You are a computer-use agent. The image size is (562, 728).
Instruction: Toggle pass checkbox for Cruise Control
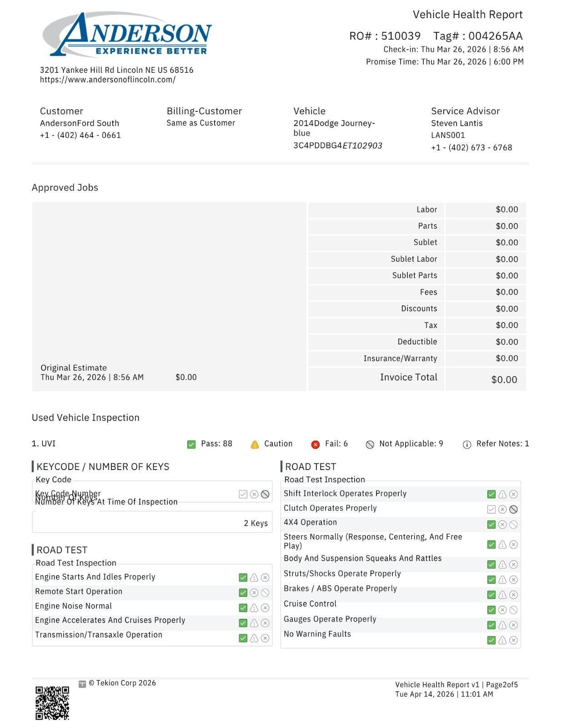(x=491, y=610)
